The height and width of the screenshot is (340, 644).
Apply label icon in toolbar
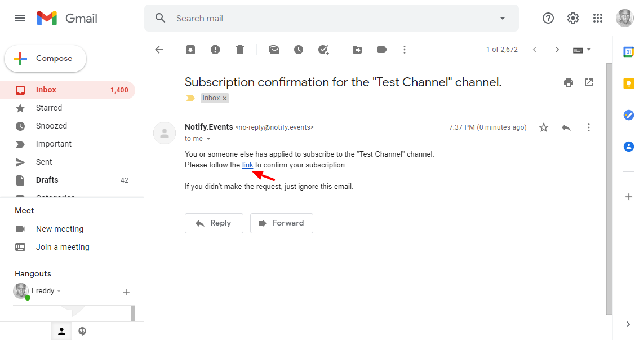click(x=382, y=50)
